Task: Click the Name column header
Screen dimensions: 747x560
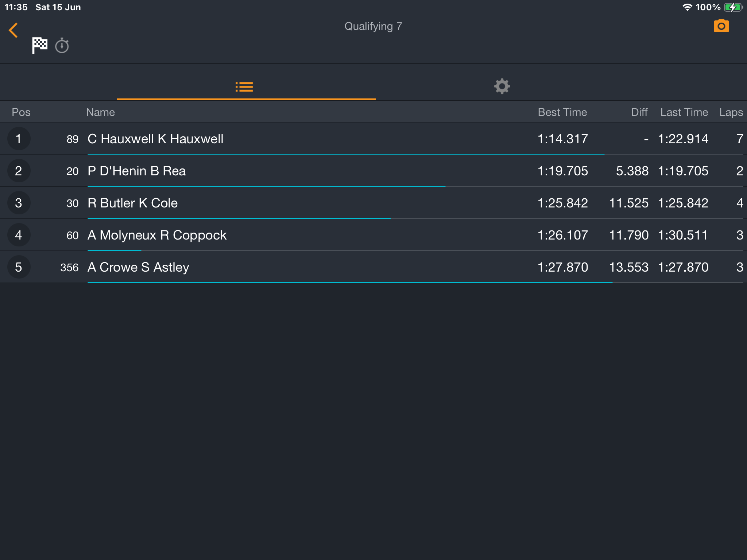Action: click(100, 112)
